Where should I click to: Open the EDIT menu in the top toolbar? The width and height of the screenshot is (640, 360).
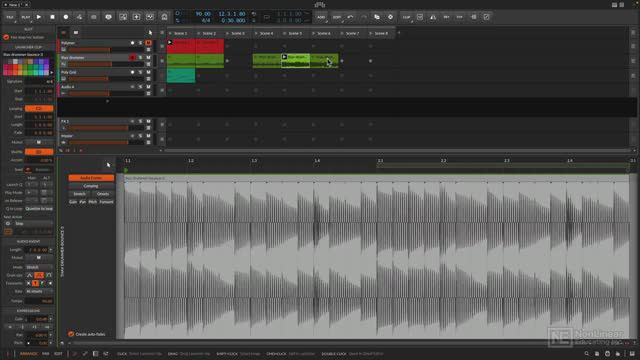pos(337,17)
